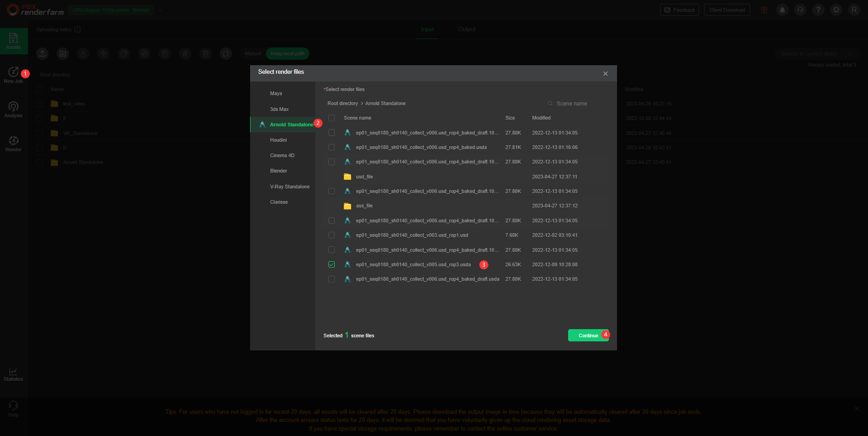Image resolution: width=868 pixels, height=436 pixels.
Task: Click the Search in current directory field
Action: tap(817, 53)
